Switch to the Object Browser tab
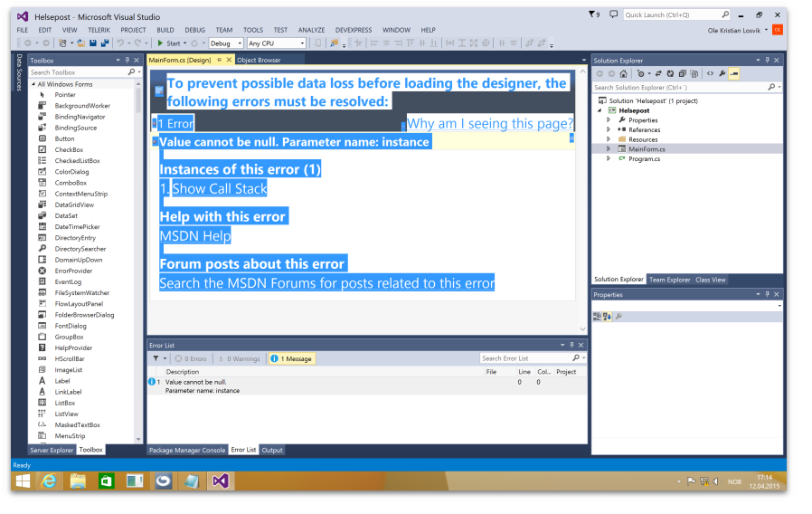This screenshot has height=514, width=812. 259,60
